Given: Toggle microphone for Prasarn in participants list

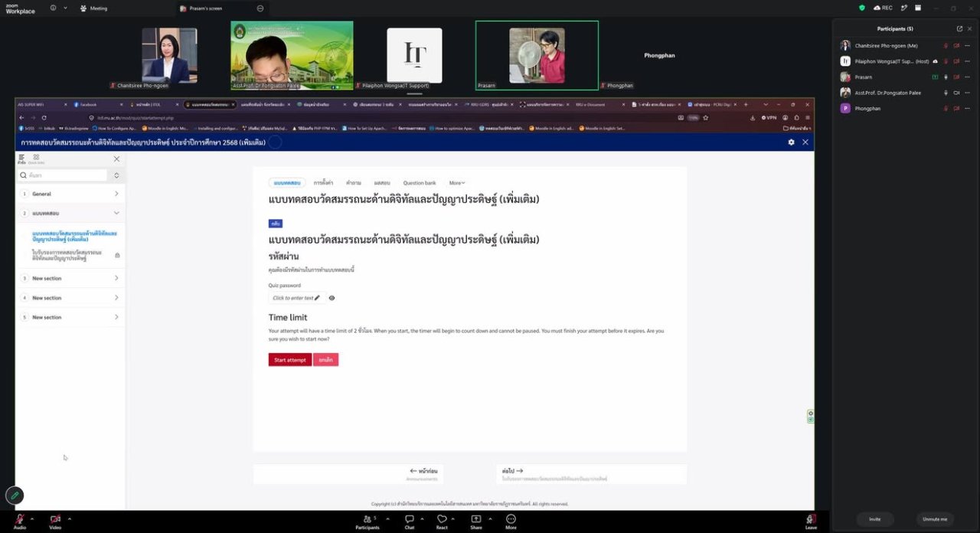Looking at the screenshot, I should point(946,77).
